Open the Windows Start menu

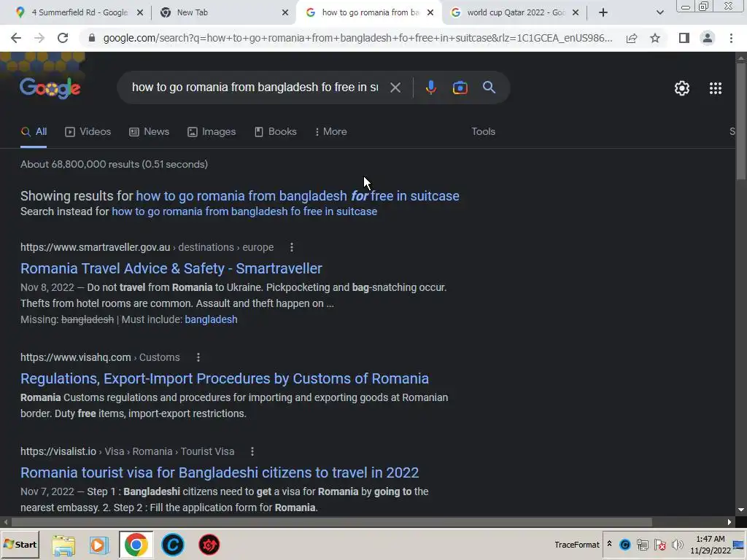pos(20,545)
